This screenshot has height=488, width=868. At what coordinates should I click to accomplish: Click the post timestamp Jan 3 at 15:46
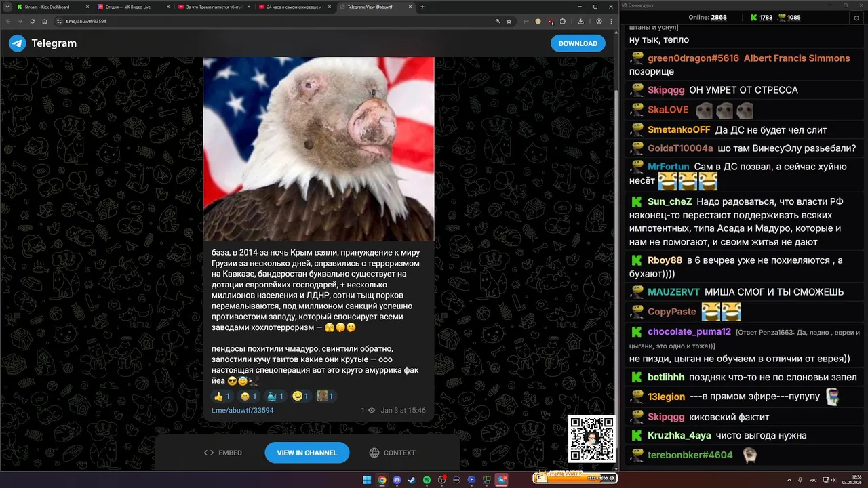[403, 410]
